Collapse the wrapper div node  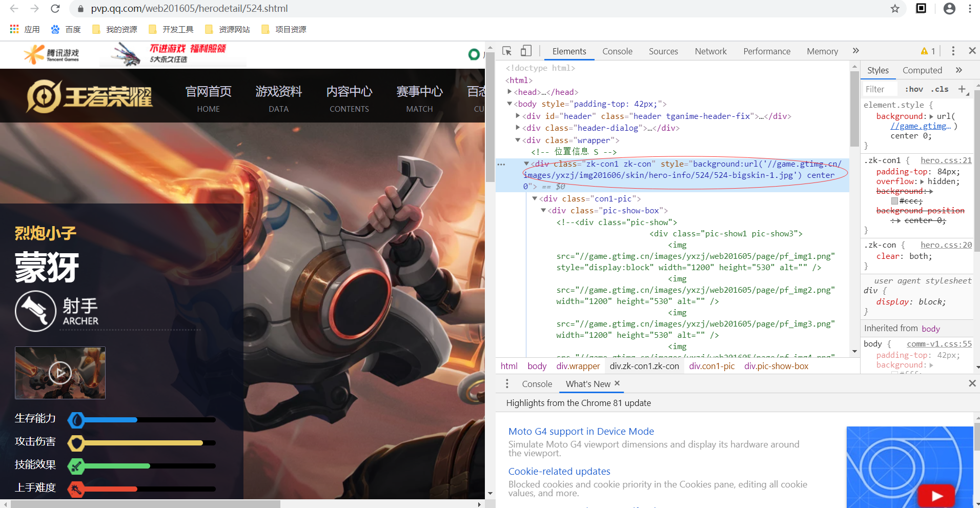point(518,140)
